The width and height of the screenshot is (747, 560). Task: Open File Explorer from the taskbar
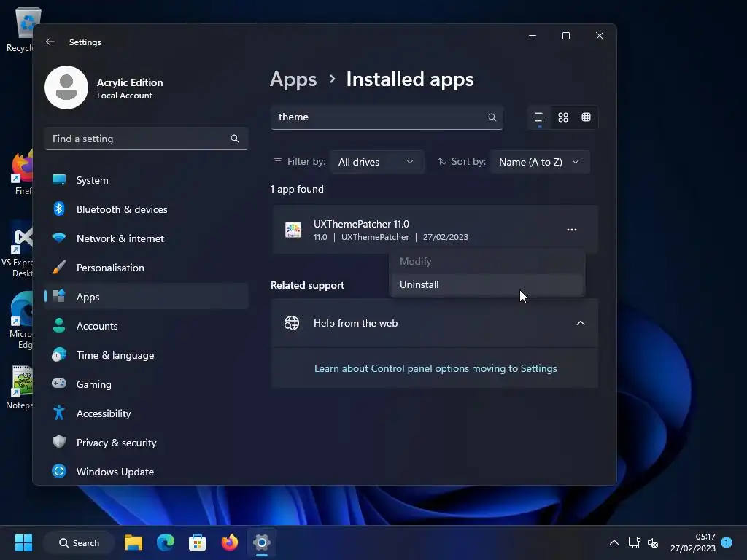133,542
